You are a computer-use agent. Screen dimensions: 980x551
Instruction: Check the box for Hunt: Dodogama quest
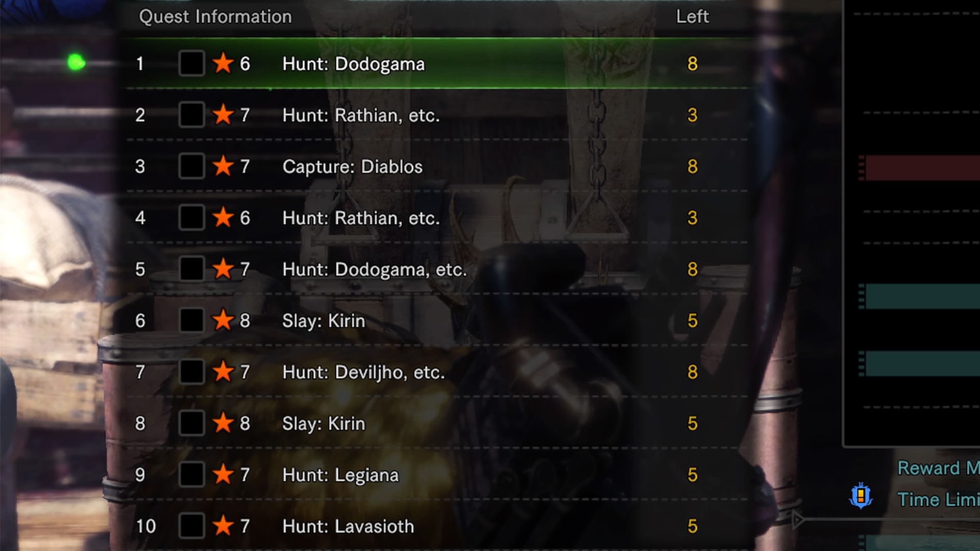[x=192, y=63]
